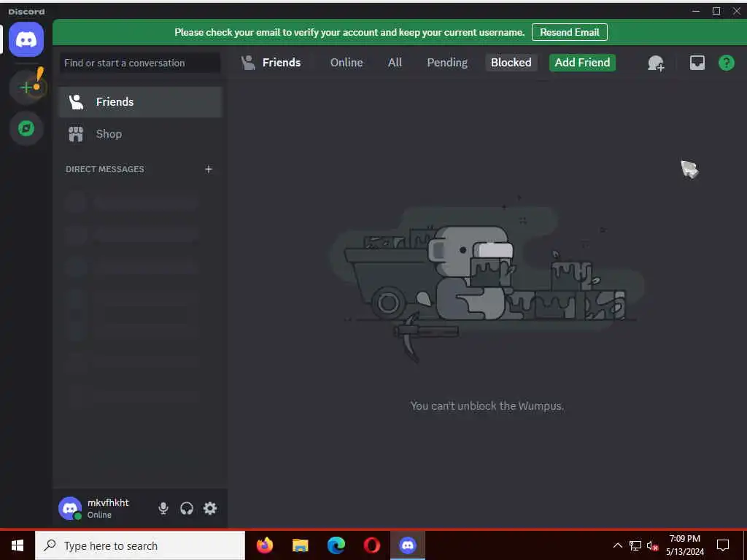
Task: Click the network tray icon
Action: (x=635, y=545)
